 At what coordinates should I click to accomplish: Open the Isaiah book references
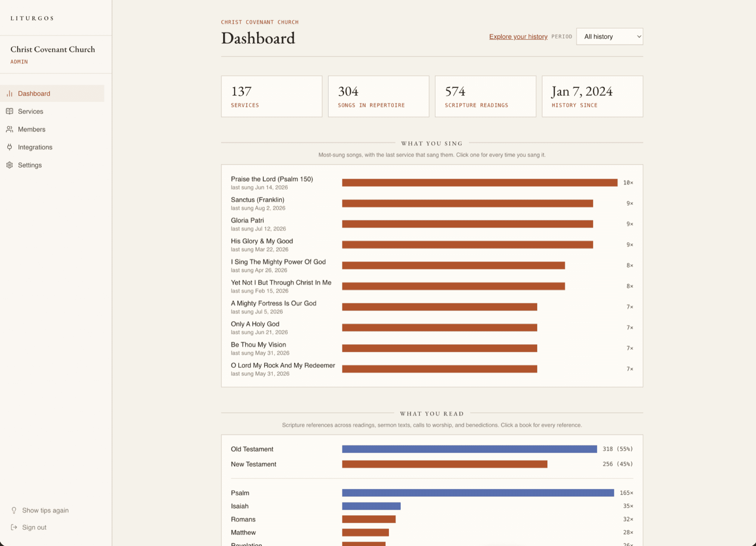[x=432, y=506]
